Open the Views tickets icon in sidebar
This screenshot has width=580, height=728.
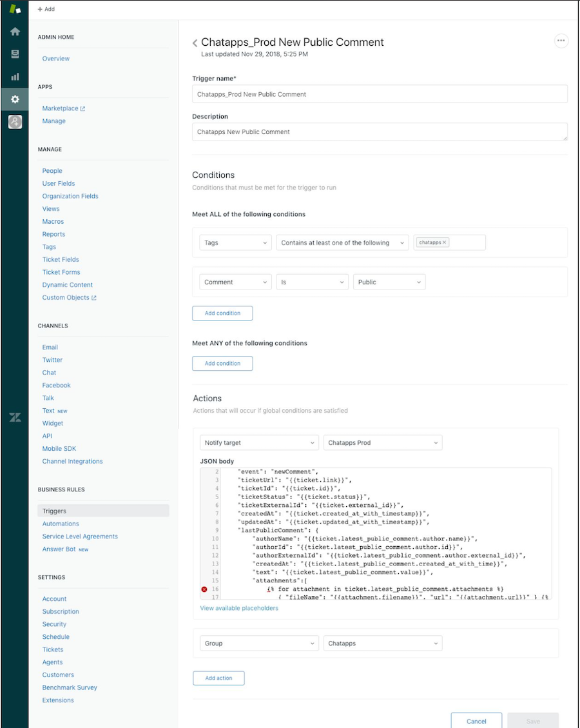tap(15, 54)
